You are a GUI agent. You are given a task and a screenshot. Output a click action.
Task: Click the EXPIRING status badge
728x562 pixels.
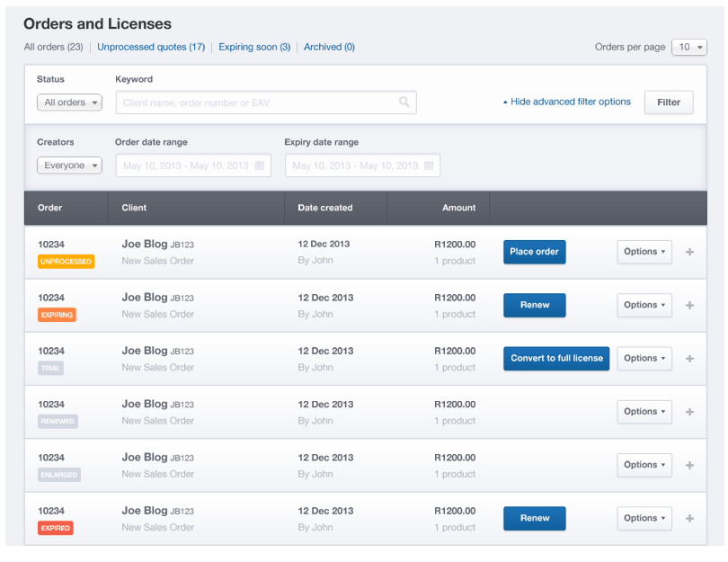point(57,315)
